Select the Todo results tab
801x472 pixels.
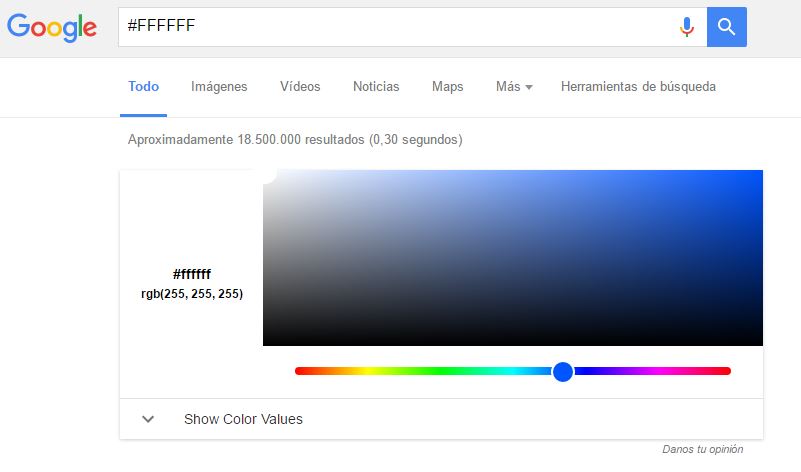click(x=143, y=87)
